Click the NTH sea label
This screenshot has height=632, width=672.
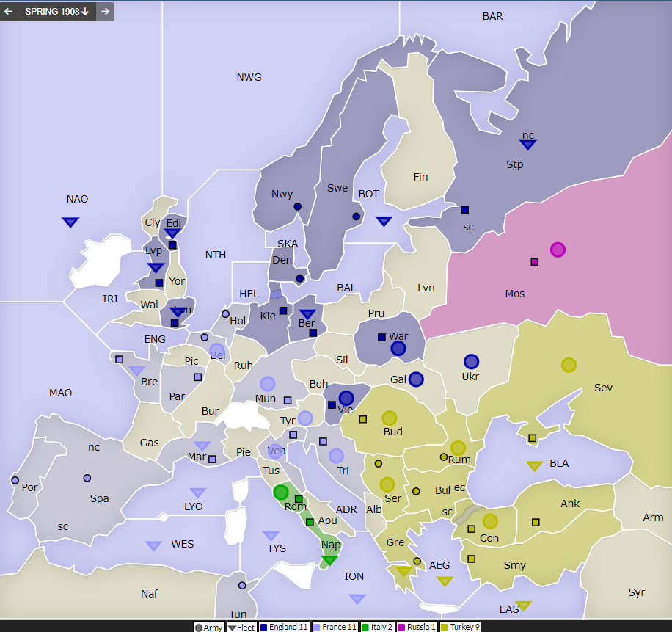pos(216,255)
